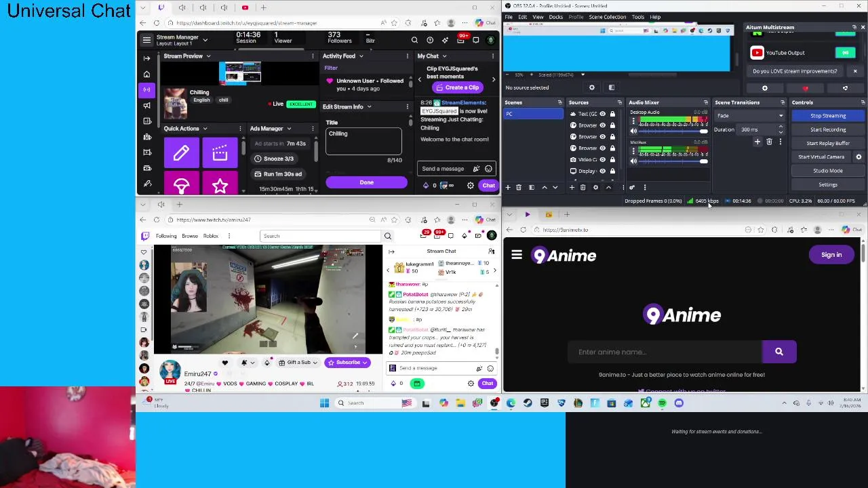
Task: Expand Quick Actions panel dropdown
Action: coord(205,129)
